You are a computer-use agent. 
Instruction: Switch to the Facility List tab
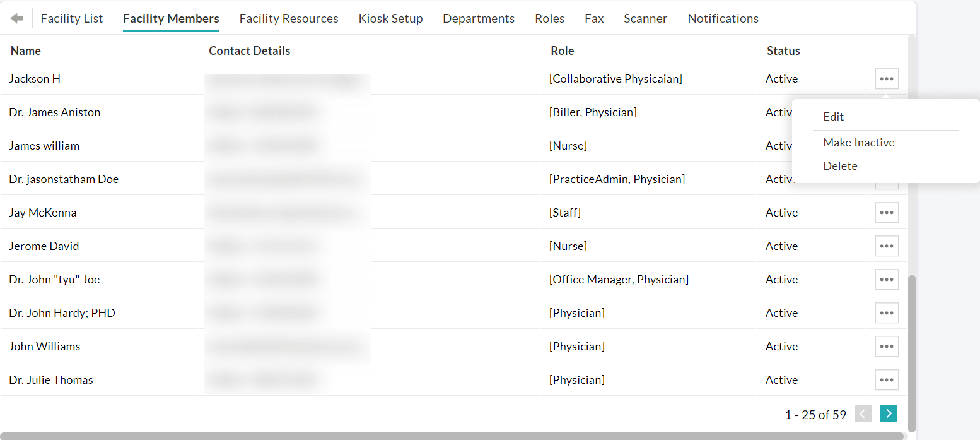coord(71,18)
